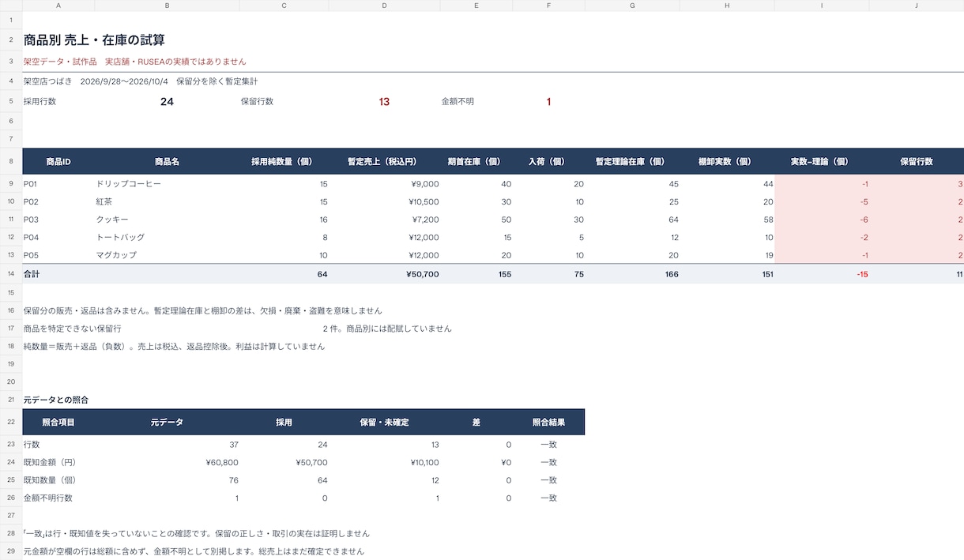Click the 金額不明 label
Screen dimensions: 964x560
(458, 102)
